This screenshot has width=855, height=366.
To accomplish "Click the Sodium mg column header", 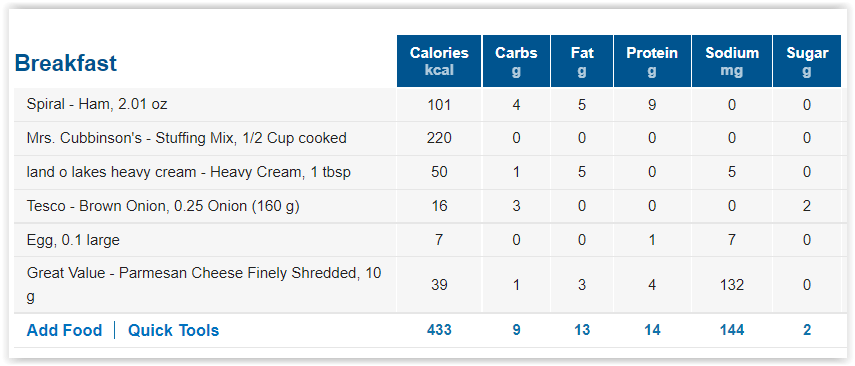I will point(732,61).
